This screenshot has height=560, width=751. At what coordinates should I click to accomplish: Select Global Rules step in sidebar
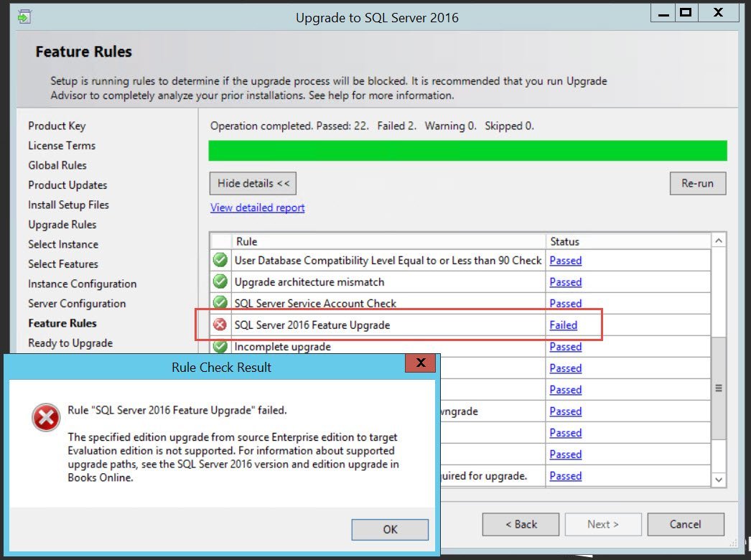click(x=57, y=165)
